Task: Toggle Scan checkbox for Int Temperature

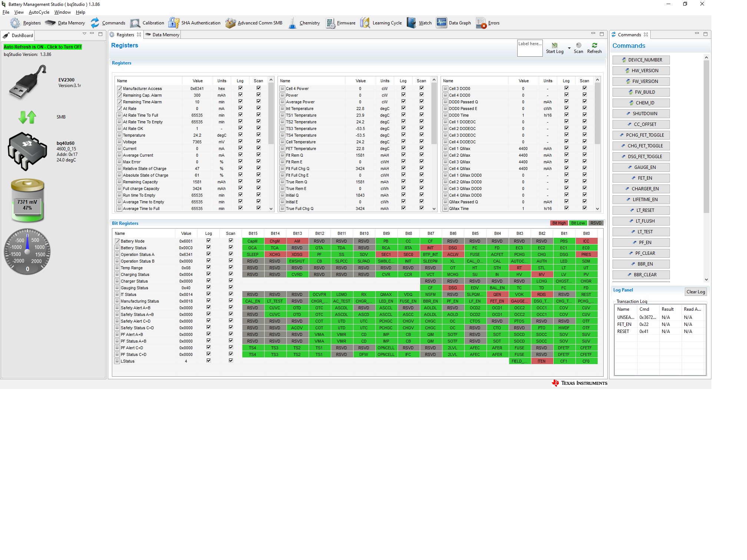Action: click(x=422, y=108)
